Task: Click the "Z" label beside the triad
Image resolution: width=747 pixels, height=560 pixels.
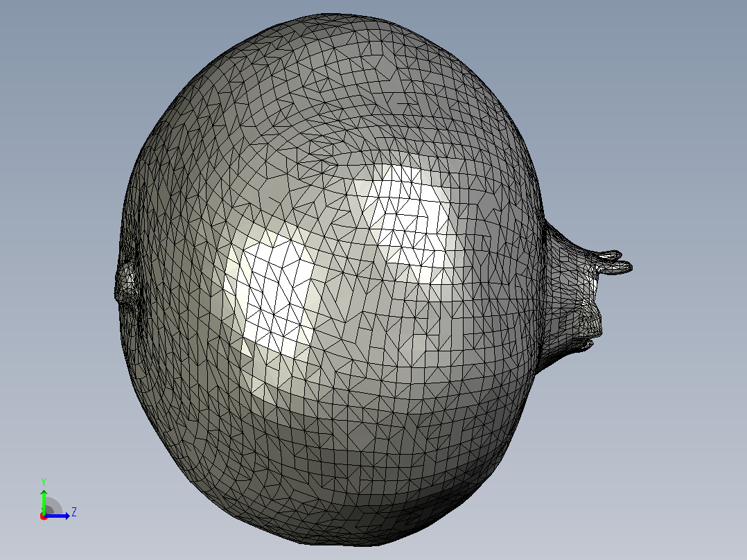Action: click(74, 512)
